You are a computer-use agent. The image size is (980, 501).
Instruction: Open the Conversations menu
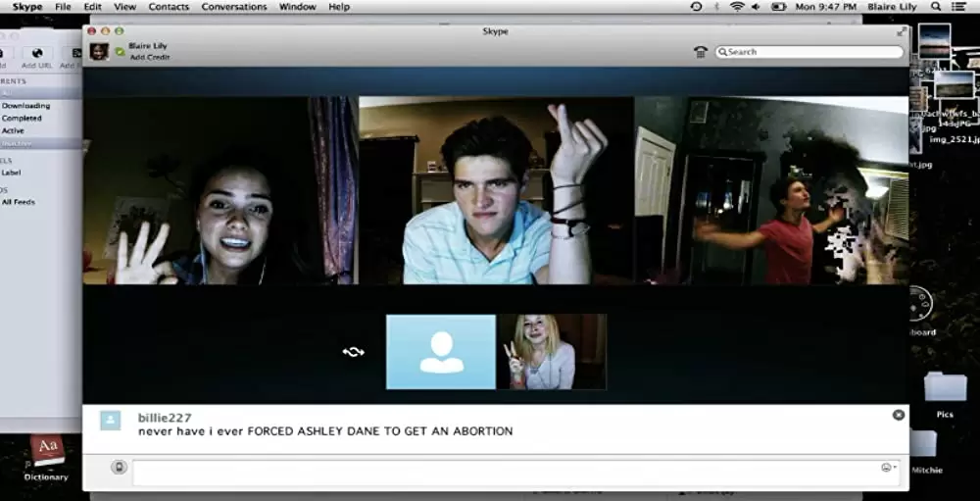[234, 7]
